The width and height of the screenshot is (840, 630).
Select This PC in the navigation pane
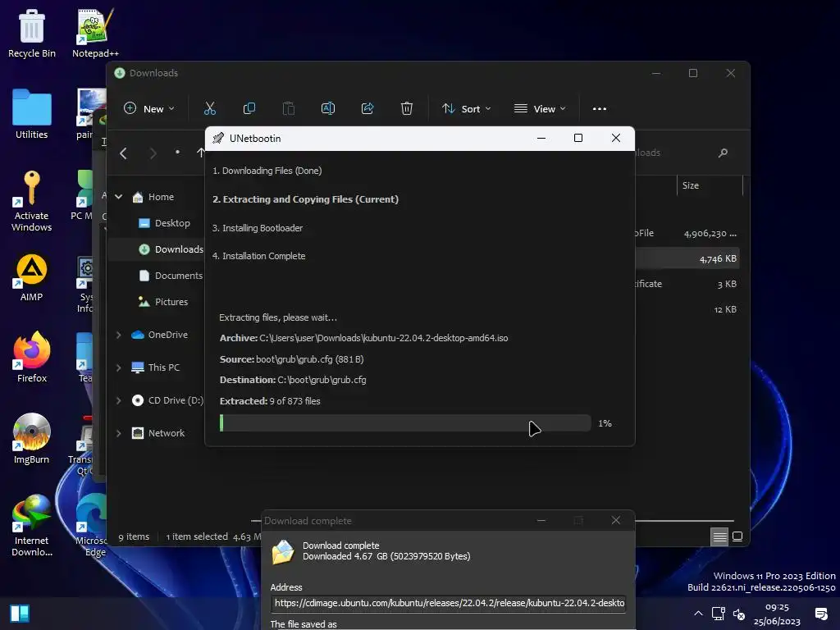pyautogui.click(x=155, y=367)
